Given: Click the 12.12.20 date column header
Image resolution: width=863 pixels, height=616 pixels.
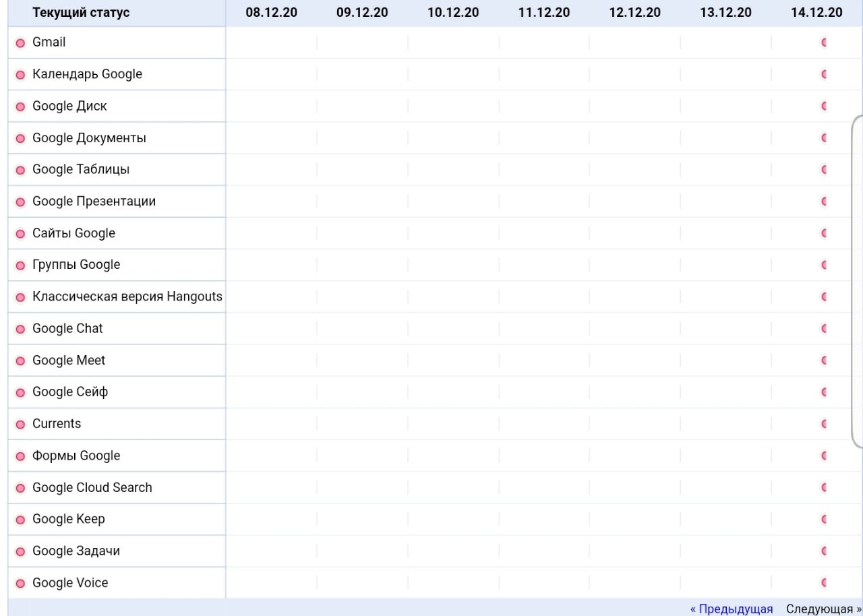Looking at the screenshot, I should point(634,13).
